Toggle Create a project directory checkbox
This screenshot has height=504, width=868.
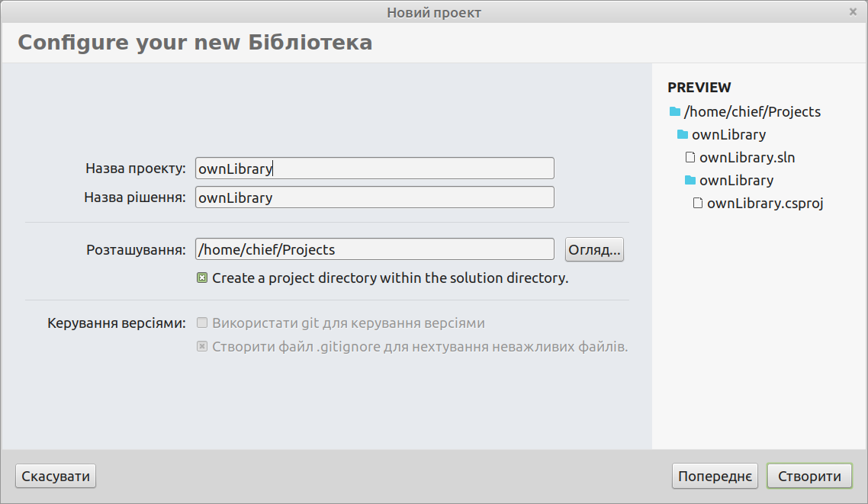[202, 278]
